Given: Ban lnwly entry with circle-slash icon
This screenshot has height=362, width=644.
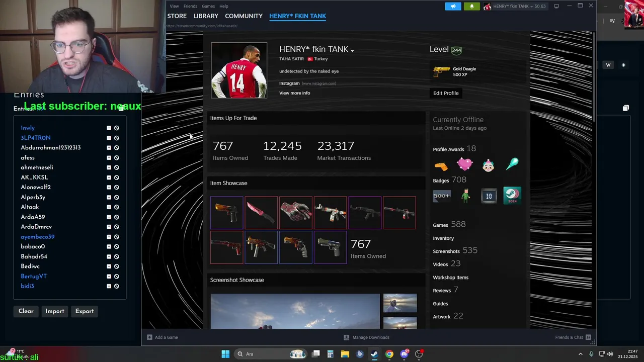Looking at the screenshot, I should point(116,128).
